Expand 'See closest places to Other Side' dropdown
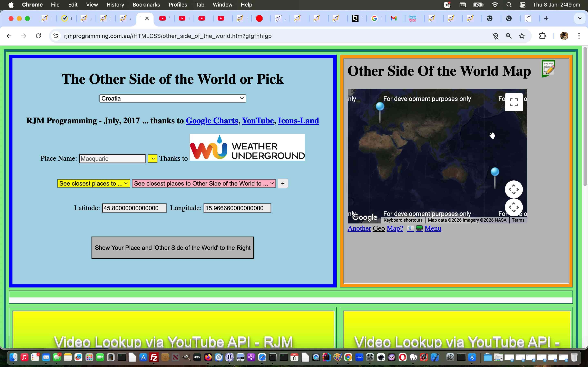 tap(204, 183)
